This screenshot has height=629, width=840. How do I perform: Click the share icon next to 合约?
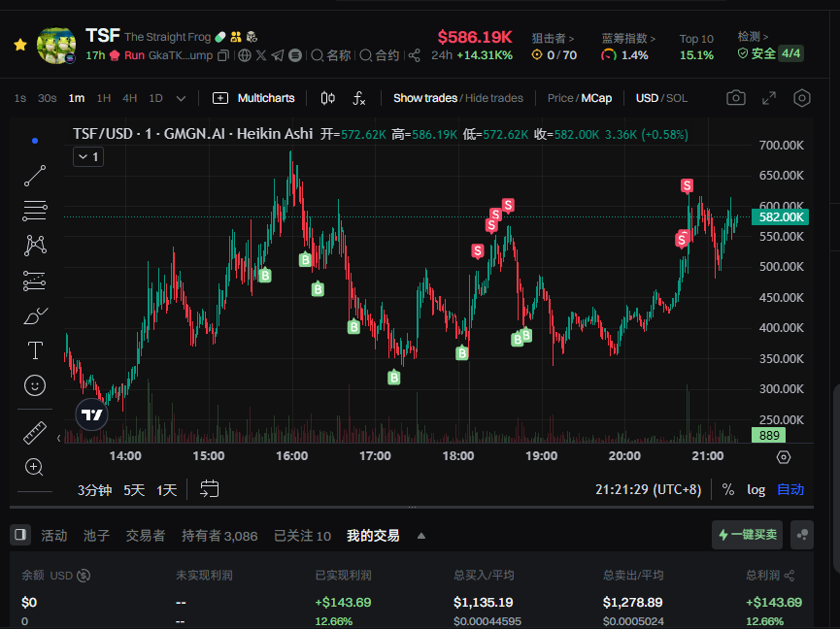click(414, 55)
